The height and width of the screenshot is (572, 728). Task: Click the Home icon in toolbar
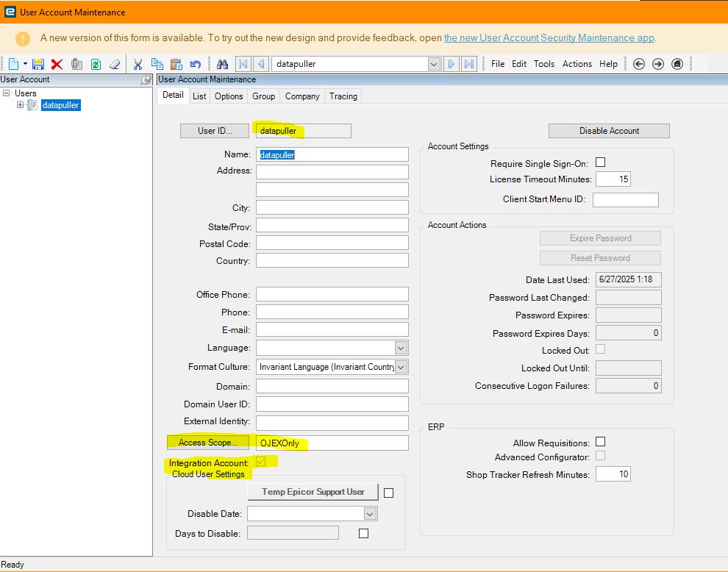pyautogui.click(x=677, y=64)
